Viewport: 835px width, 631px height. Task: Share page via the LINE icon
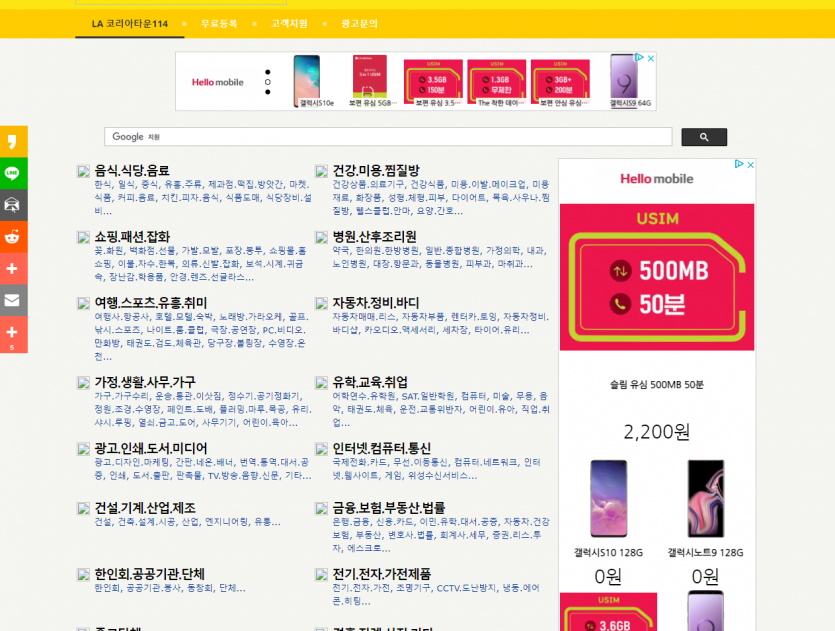click(13, 173)
